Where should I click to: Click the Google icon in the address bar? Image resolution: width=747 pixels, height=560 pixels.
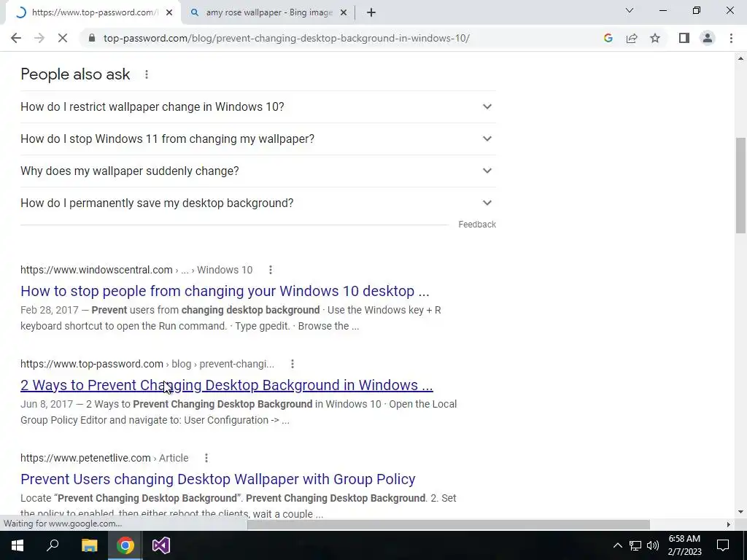608,38
